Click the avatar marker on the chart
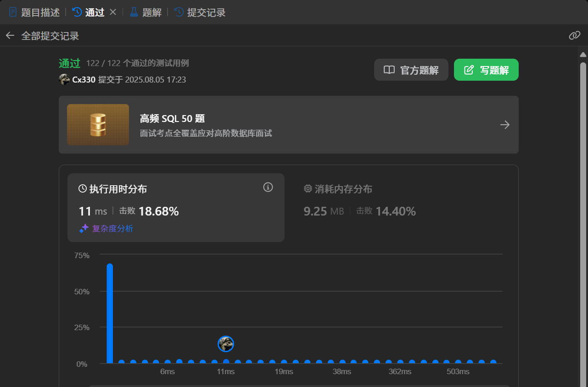This screenshot has height=387, width=588. pyautogui.click(x=226, y=344)
